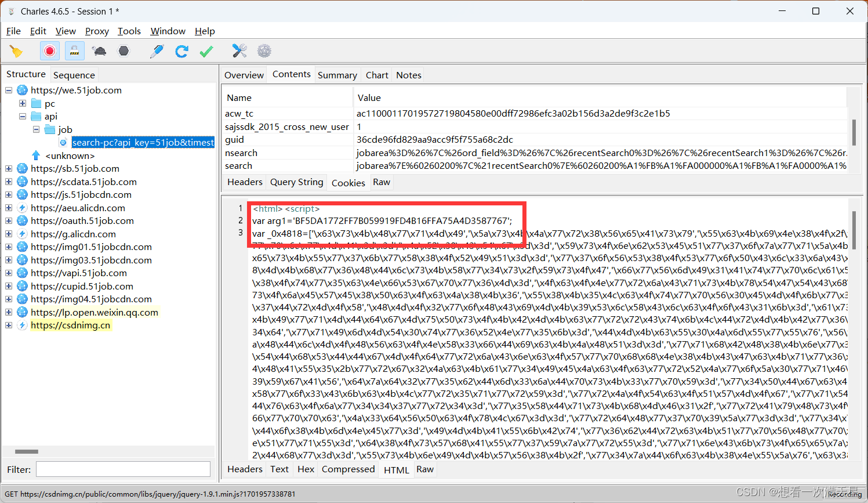Select the response Text tab
Screen dimensions: 868x503
pos(279,469)
